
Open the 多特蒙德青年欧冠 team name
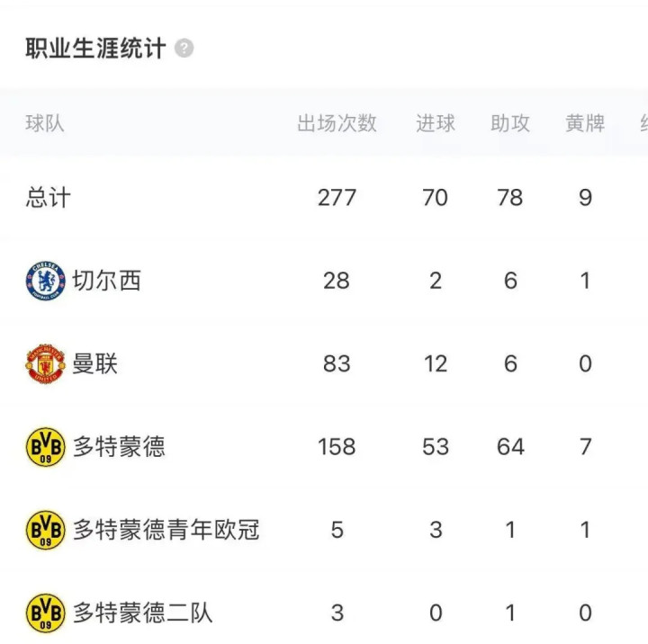tap(166, 530)
